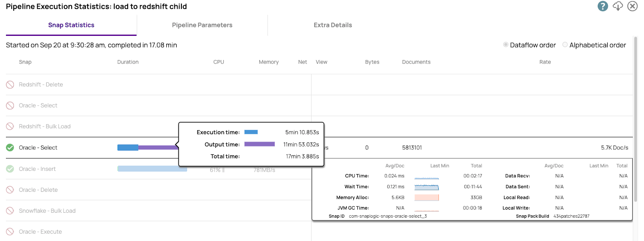
Task: Close the Pipeline Execution Statistics dialog
Action: point(632,6)
